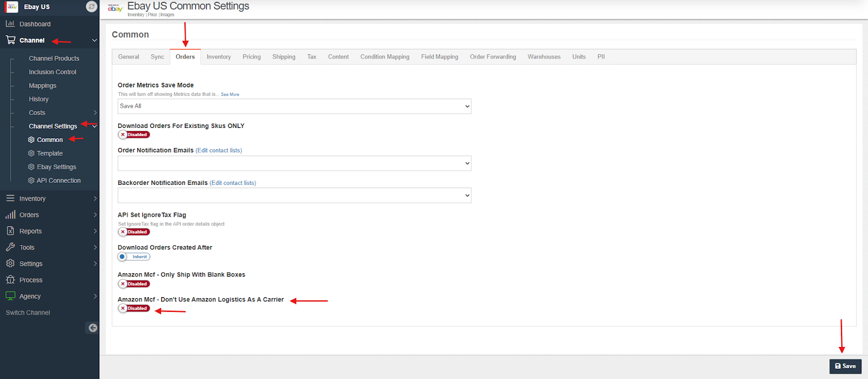
Task: Expand the Inventory sidebar menu arrow
Action: [x=95, y=198]
